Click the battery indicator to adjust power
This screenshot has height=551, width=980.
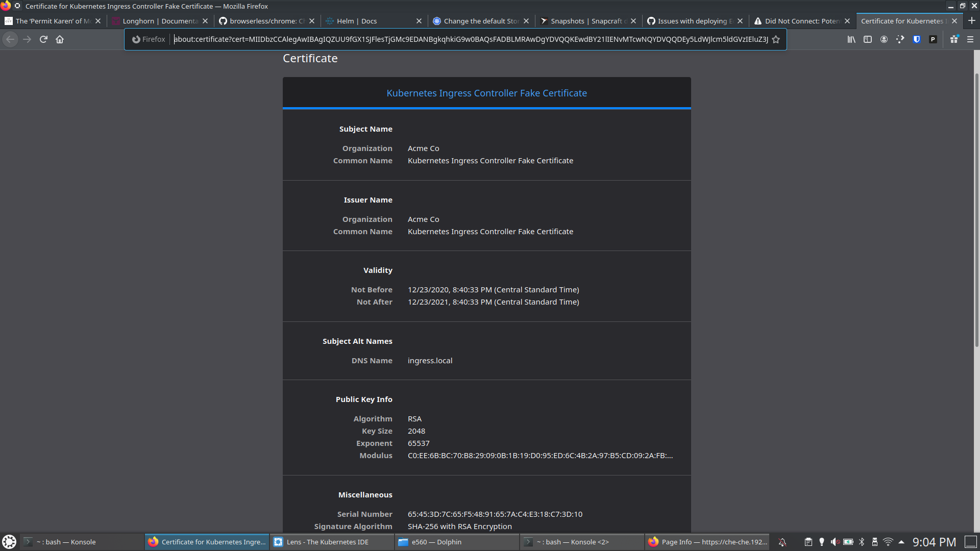pyautogui.click(x=848, y=542)
